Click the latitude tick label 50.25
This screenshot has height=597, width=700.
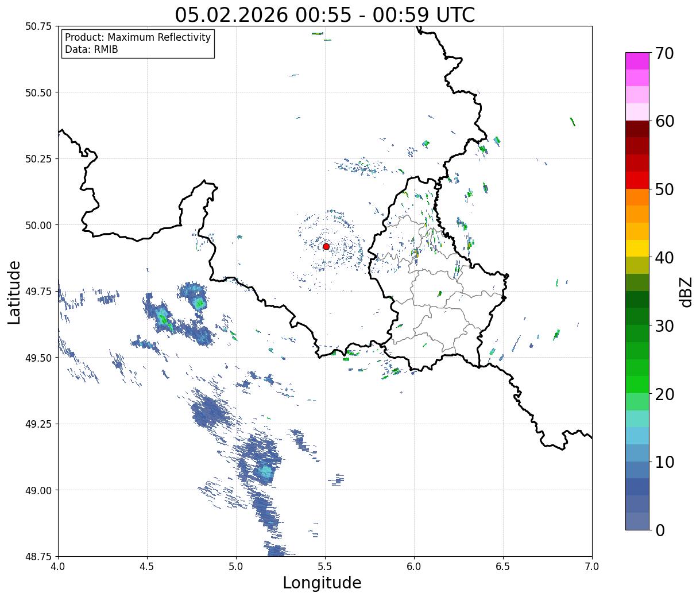(38, 159)
